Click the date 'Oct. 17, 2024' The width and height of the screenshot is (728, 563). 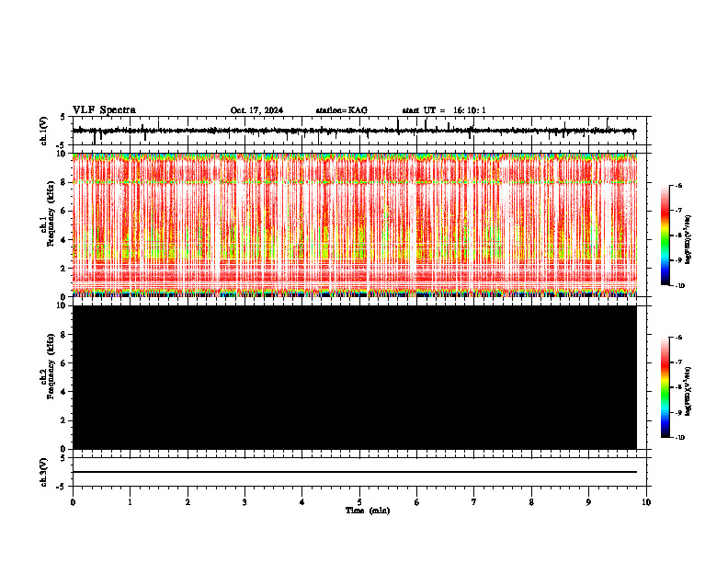256,110
